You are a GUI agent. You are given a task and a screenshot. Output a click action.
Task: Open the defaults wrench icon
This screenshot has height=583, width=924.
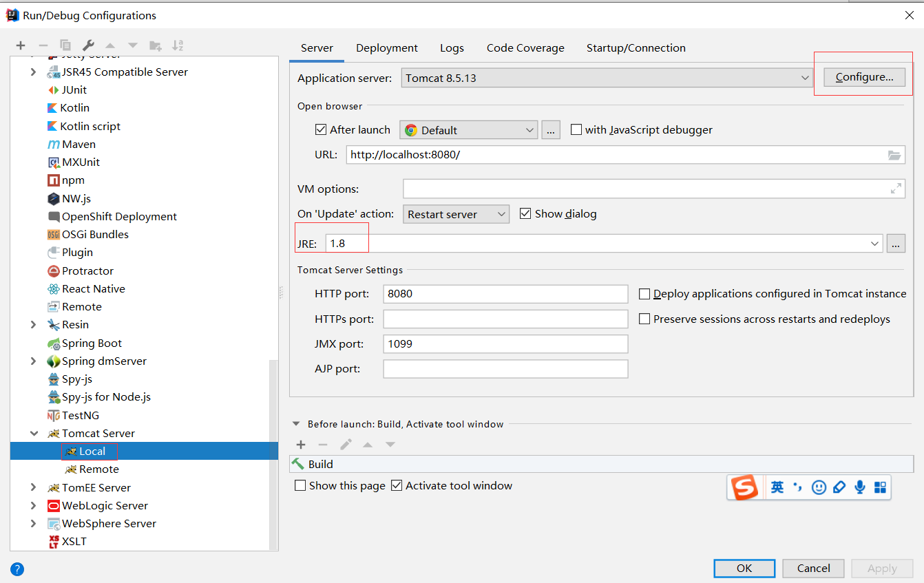pos(88,45)
